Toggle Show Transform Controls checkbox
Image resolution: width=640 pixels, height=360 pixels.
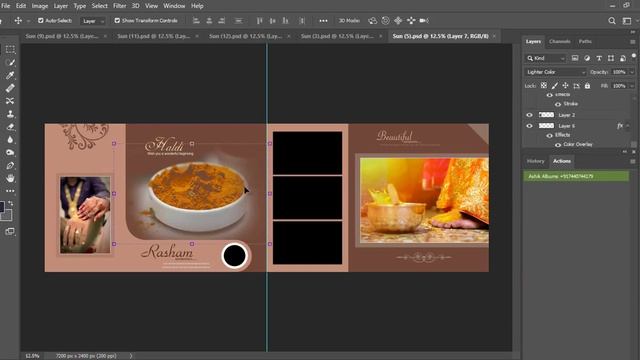click(117, 20)
